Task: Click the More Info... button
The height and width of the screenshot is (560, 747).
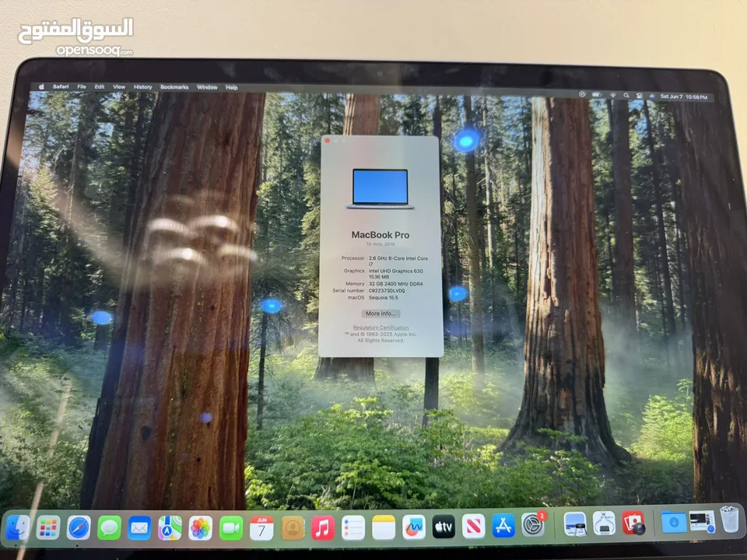Action: 381,313
